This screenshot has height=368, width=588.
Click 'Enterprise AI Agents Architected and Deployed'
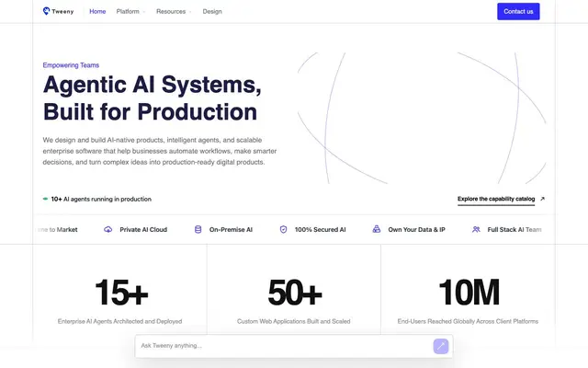click(119, 321)
